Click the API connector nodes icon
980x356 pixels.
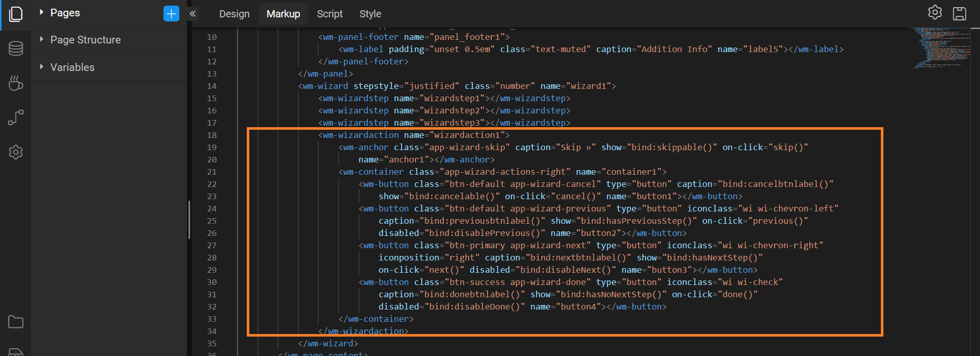click(16, 117)
